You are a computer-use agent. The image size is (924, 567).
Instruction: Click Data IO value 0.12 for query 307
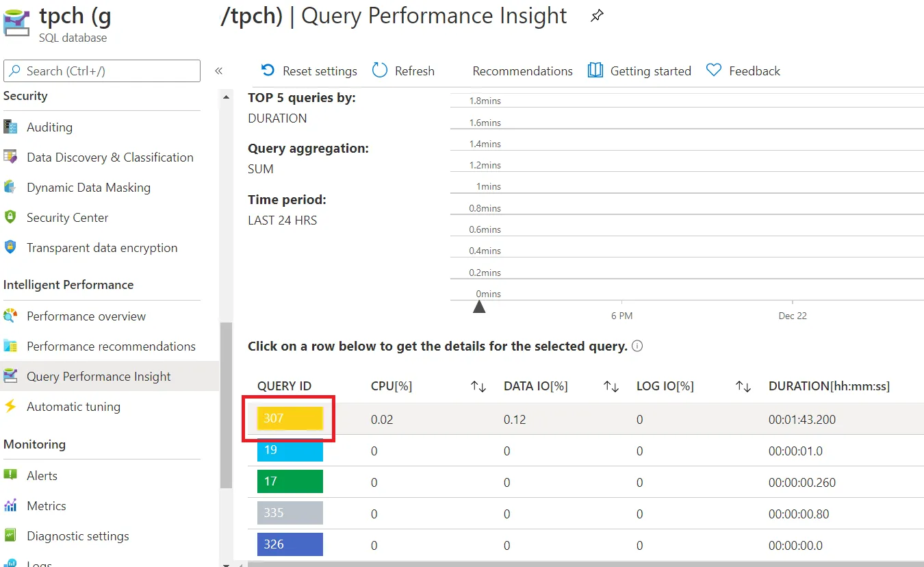tap(515, 420)
